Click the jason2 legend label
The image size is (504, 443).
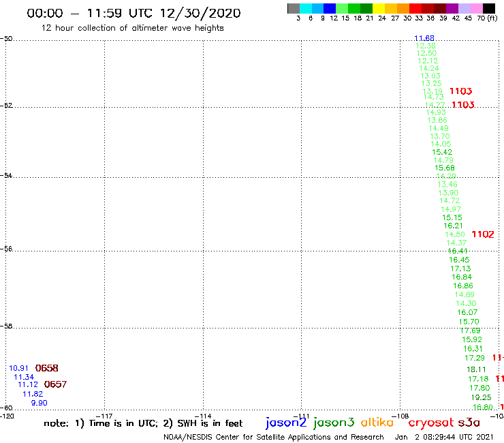tap(286, 423)
